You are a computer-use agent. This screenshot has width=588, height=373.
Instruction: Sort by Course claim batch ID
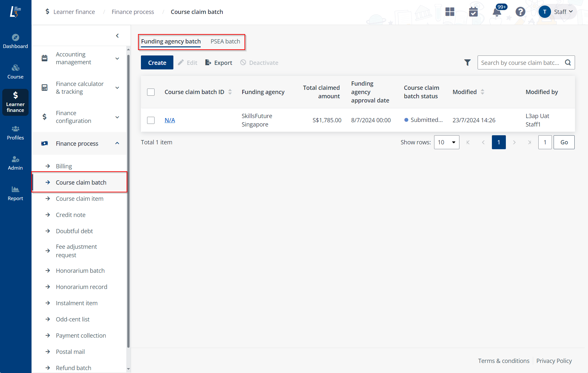click(230, 92)
